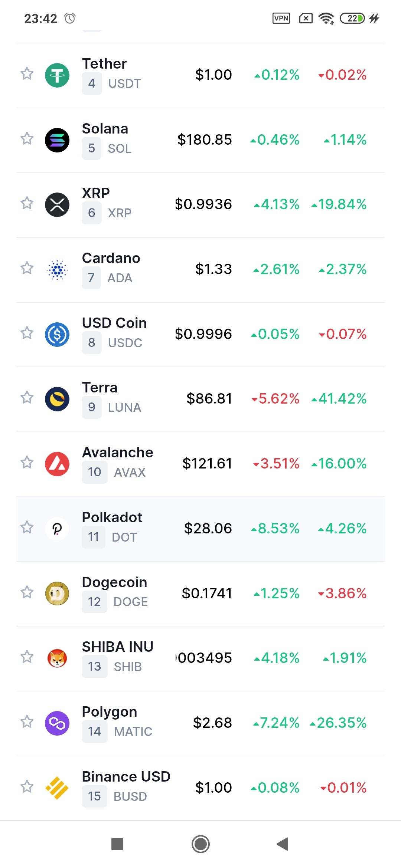Toggle watchlist star for Binance USD
Viewport: 401px width, 868px height.
tap(27, 786)
